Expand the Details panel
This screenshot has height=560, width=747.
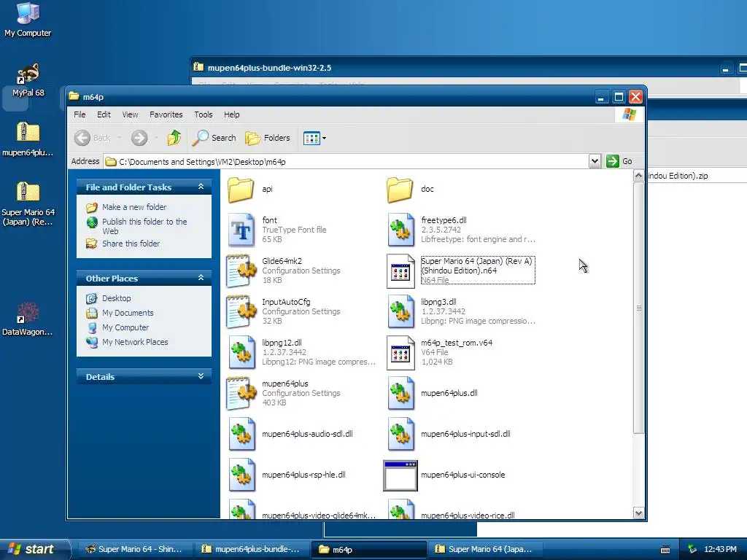(201, 376)
